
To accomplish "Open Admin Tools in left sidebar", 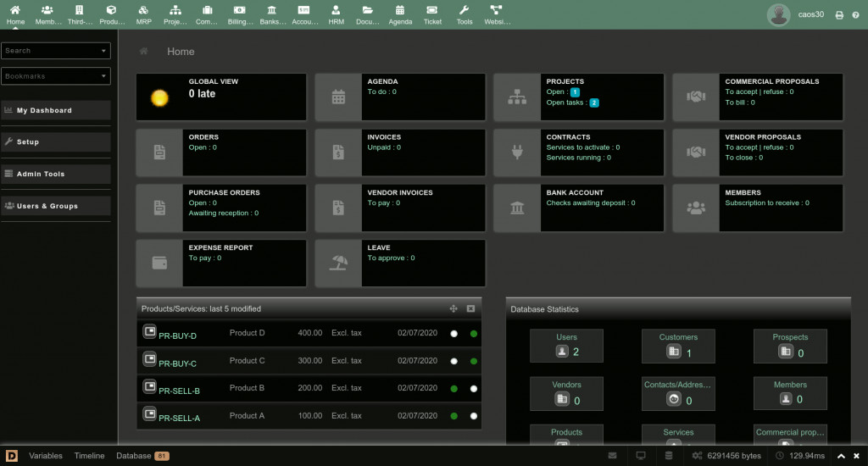I will coord(56,174).
